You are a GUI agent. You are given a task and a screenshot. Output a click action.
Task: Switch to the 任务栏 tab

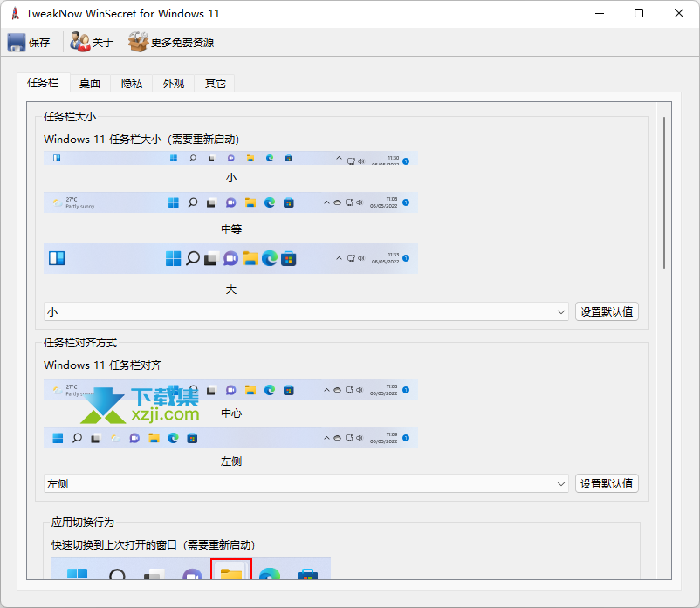tap(43, 83)
